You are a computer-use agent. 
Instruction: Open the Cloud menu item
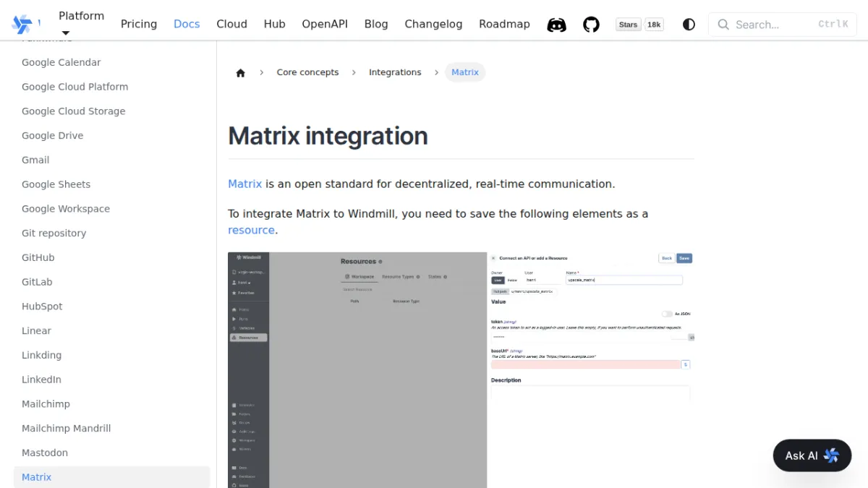[231, 24]
